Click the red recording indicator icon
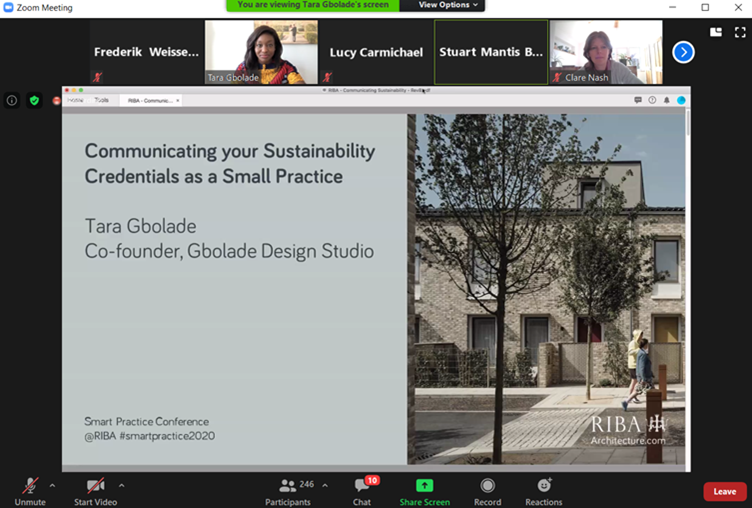Viewport: 752px width, 508px height. click(57, 100)
